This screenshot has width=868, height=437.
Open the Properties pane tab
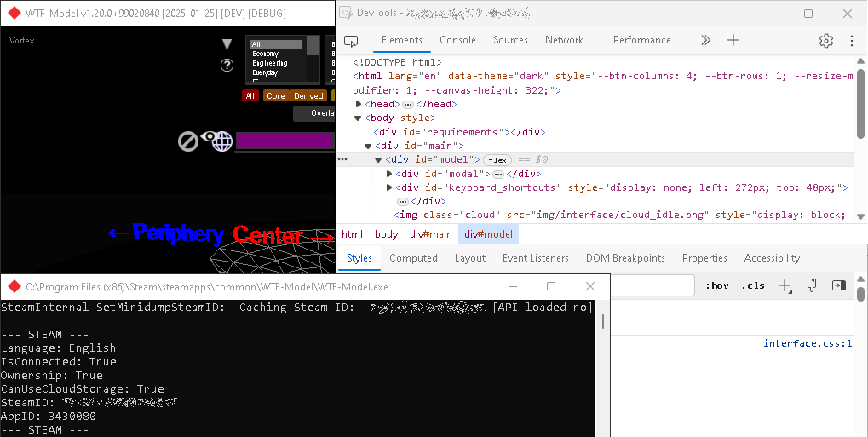[704, 258]
